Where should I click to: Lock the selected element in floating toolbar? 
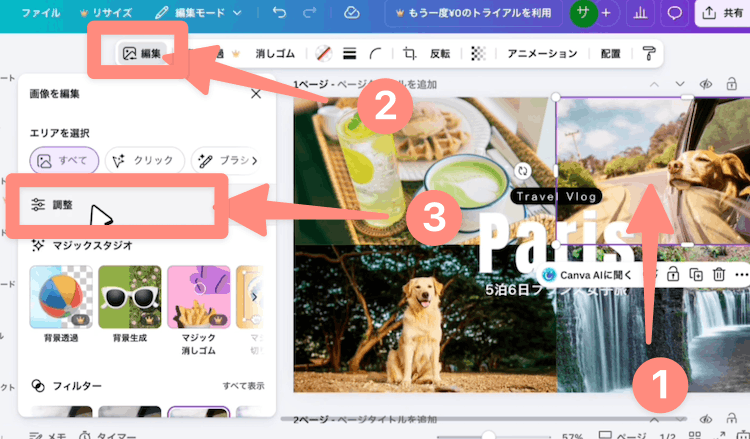click(673, 275)
